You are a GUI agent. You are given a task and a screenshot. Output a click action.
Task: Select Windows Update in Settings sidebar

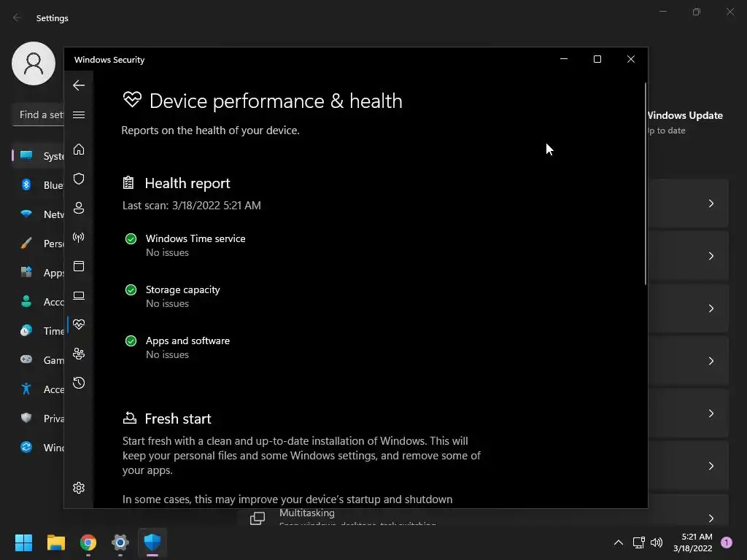click(39, 447)
